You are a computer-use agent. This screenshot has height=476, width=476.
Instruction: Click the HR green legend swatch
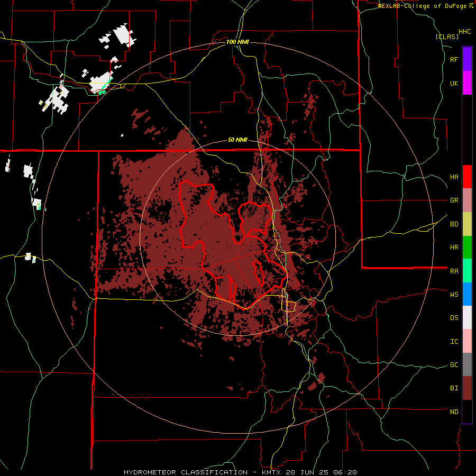pyautogui.click(x=467, y=248)
